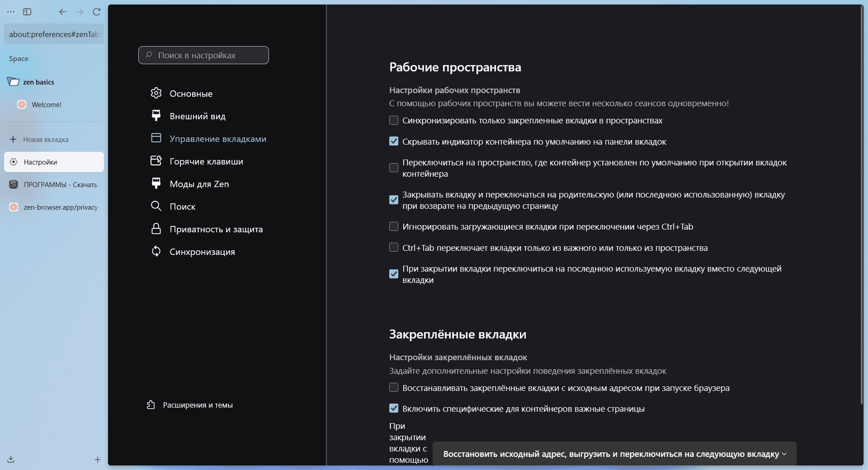
Task: Open a Новая вкладка
Action: click(x=45, y=139)
